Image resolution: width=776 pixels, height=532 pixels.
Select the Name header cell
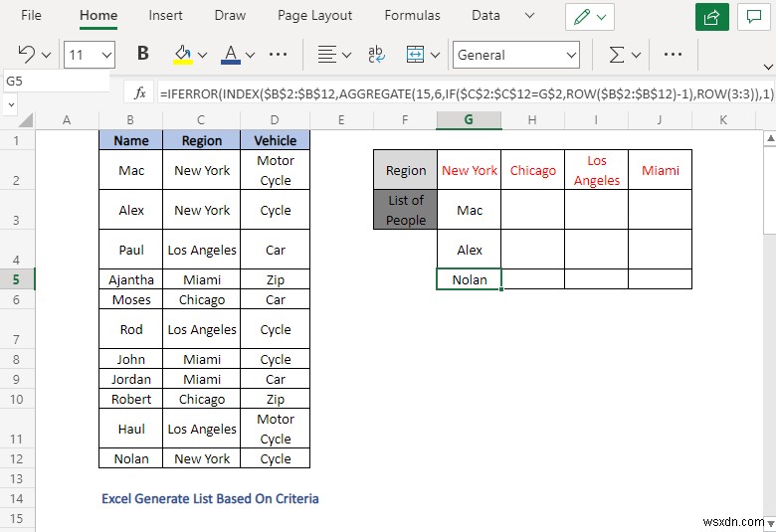click(x=131, y=140)
